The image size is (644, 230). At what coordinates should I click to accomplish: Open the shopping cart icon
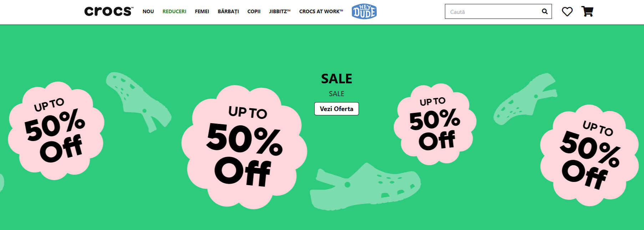(587, 11)
